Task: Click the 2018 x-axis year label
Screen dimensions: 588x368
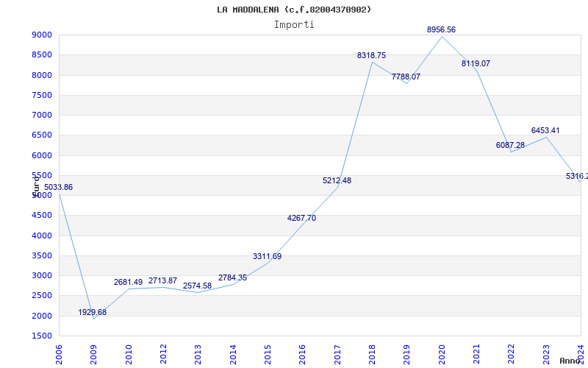Action: click(x=372, y=355)
